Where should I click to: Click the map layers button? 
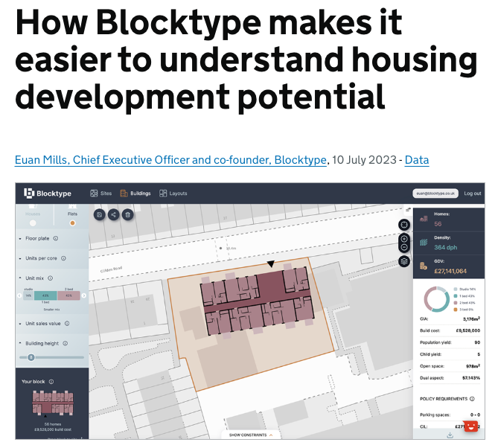[x=404, y=261]
